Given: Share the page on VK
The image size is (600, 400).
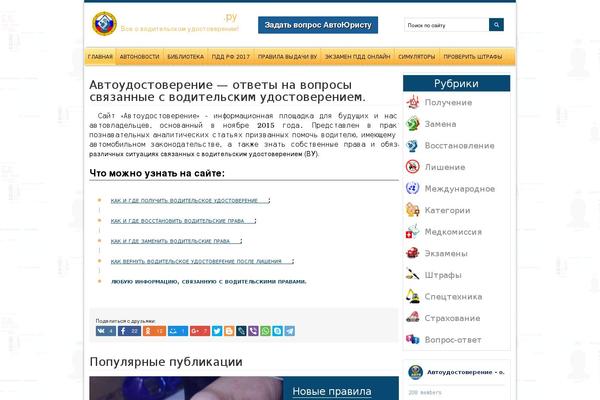Looking at the screenshot, I should pos(106,331).
